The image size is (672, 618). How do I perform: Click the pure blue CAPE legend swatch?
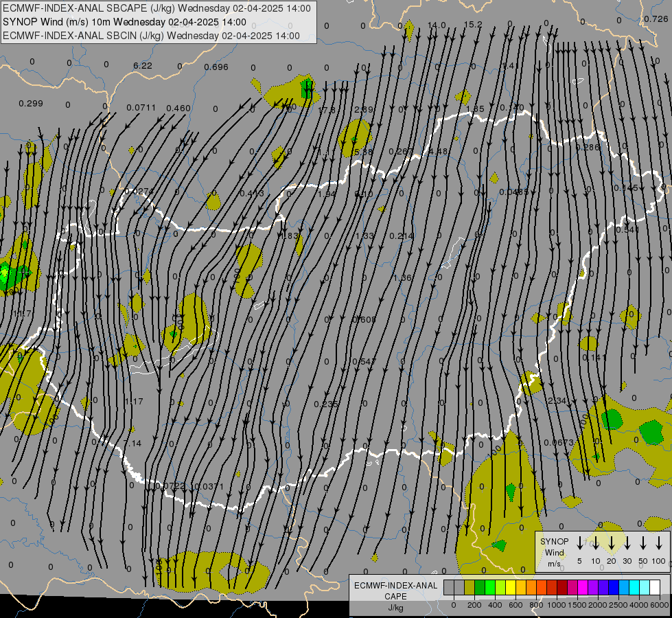(x=613, y=587)
